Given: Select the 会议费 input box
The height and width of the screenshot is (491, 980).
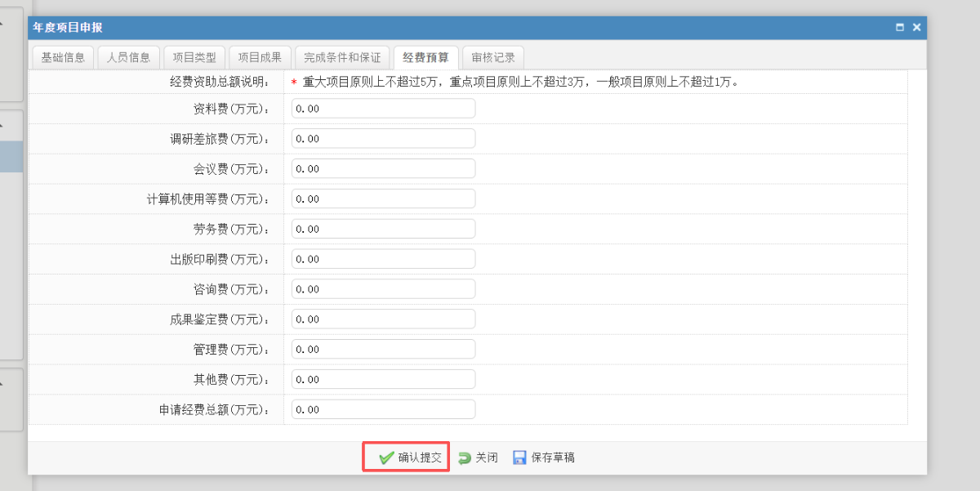Looking at the screenshot, I should 383,169.
